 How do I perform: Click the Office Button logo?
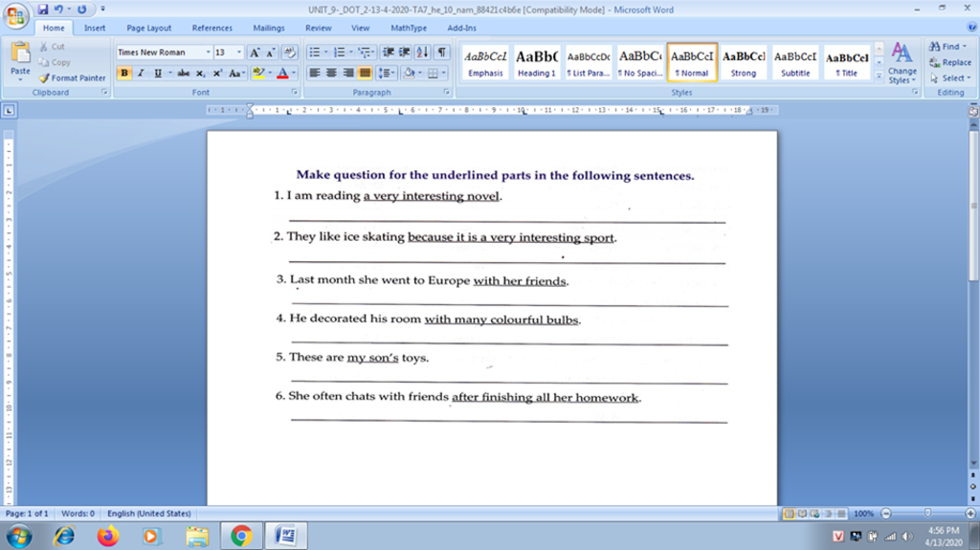tap(15, 16)
